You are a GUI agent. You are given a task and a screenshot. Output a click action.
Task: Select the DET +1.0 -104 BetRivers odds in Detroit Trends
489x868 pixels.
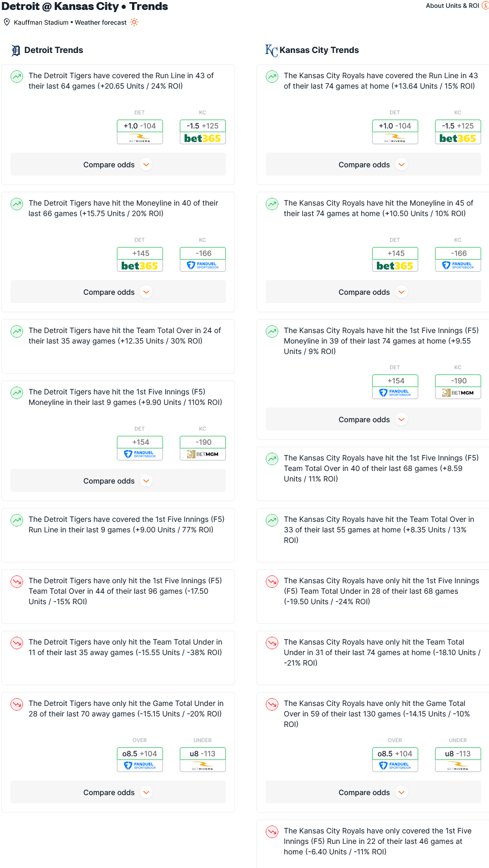140,132
